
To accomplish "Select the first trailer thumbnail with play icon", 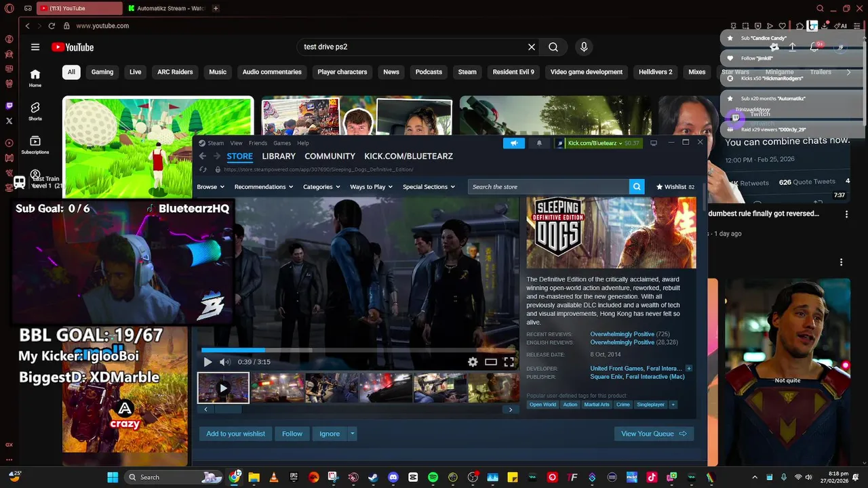I will click(x=223, y=388).
